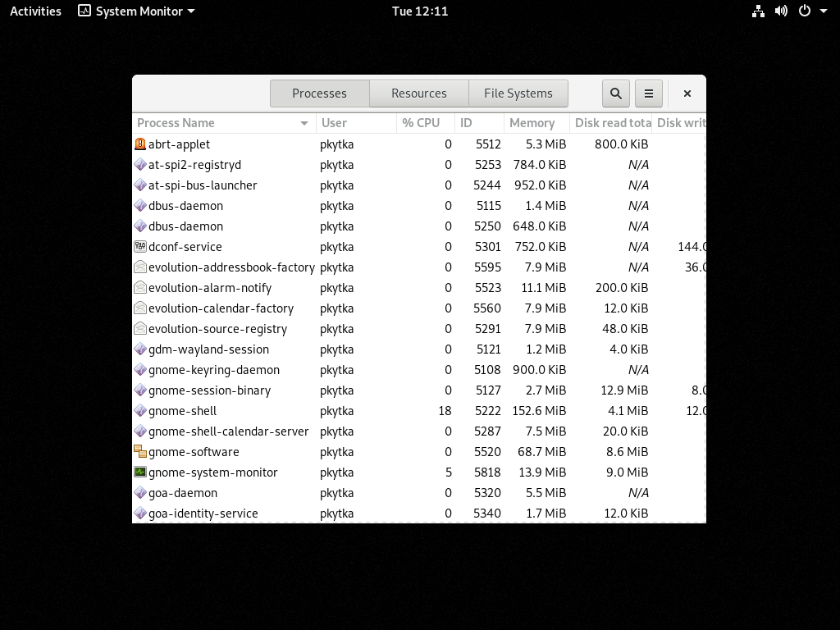840x630 pixels.
Task: Click the at-spi-bus-launcher process icon
Action: point(139,185)
